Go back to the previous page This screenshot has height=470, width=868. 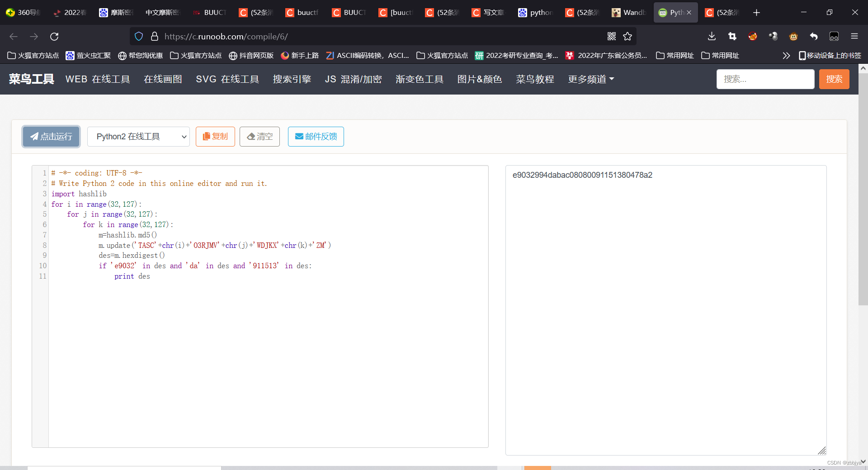pos(14,37)
